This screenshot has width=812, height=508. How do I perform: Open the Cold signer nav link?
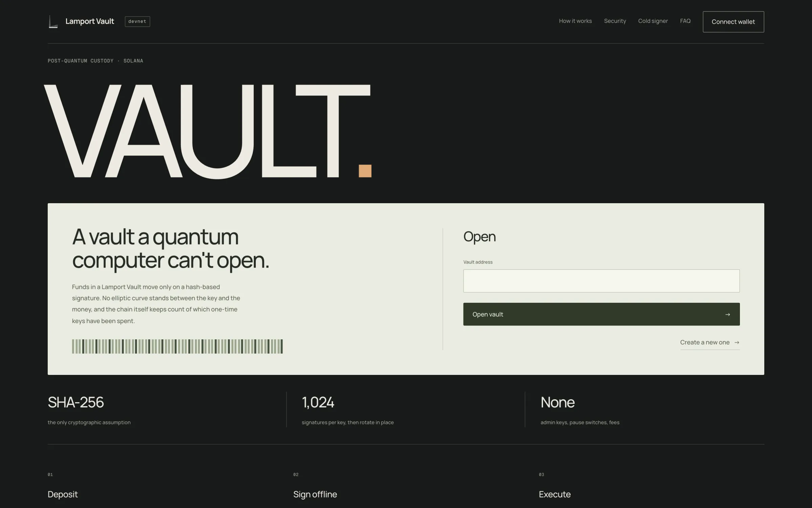653,21
